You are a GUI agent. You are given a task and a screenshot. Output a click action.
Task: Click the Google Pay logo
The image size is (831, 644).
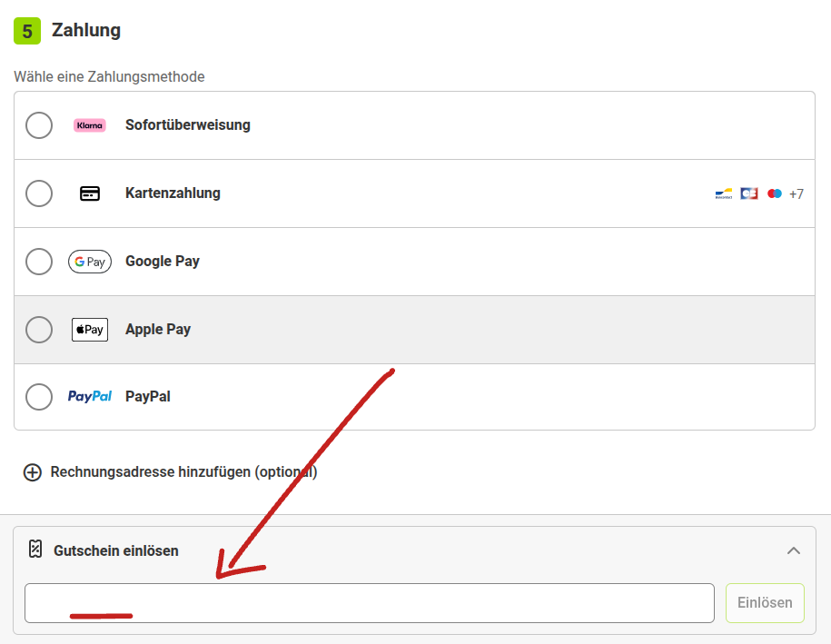89,261
